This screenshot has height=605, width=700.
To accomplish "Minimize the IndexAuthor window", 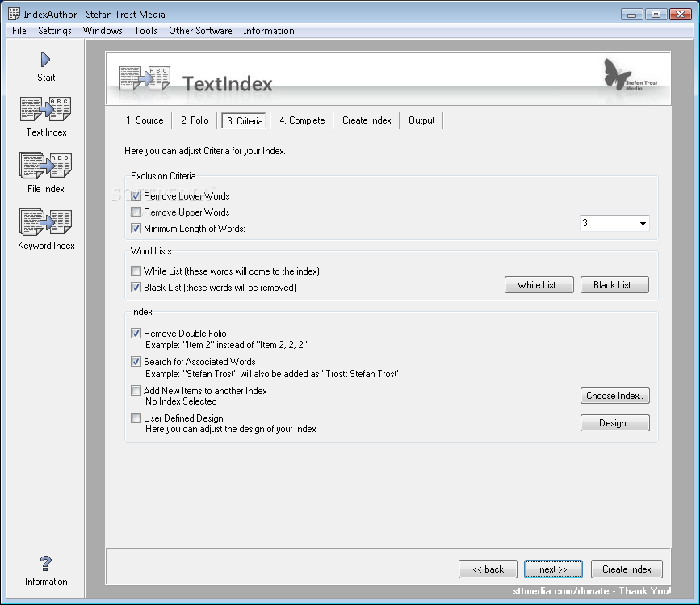I will 631,15.
